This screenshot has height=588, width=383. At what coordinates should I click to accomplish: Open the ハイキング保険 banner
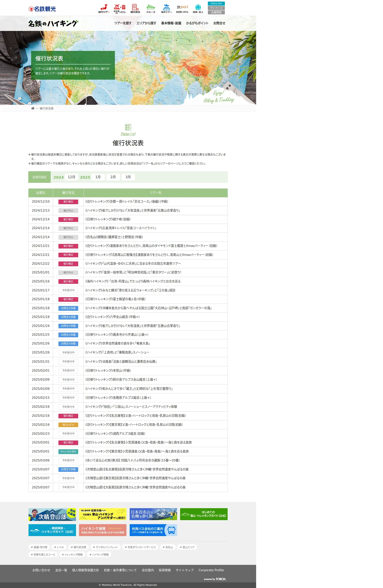103,530
